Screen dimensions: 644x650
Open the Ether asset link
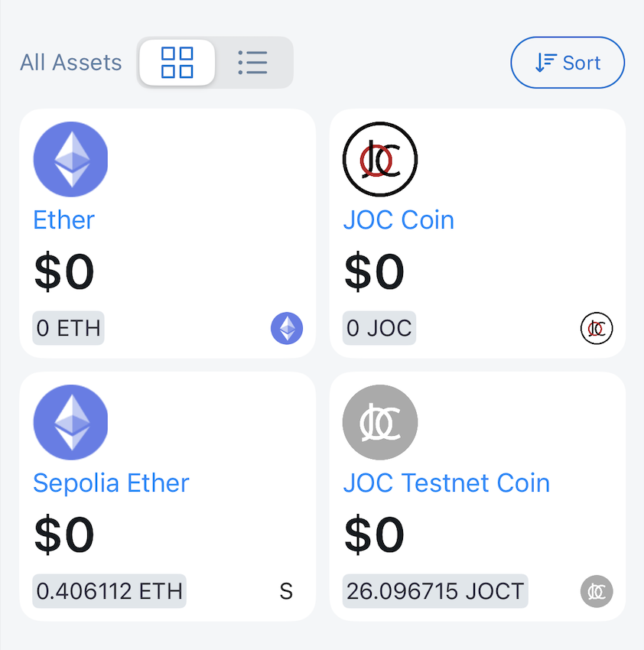tap(63, 220)
